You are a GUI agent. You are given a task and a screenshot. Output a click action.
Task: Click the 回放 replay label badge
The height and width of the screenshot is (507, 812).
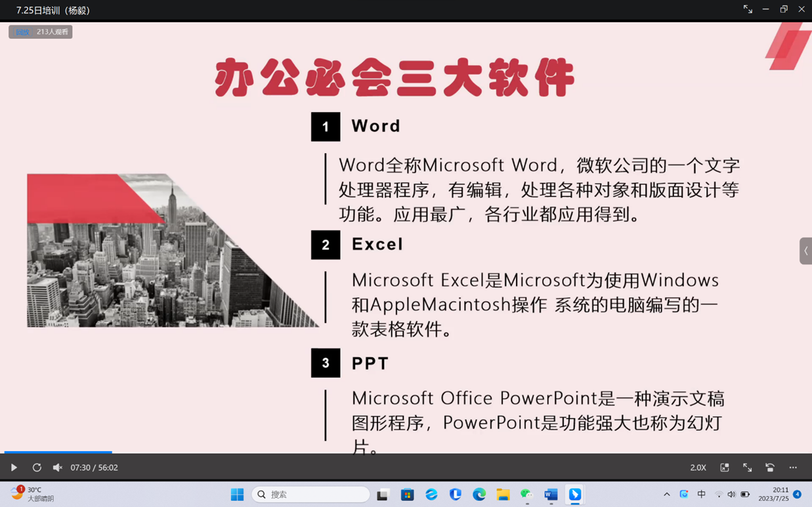[22, 31]
